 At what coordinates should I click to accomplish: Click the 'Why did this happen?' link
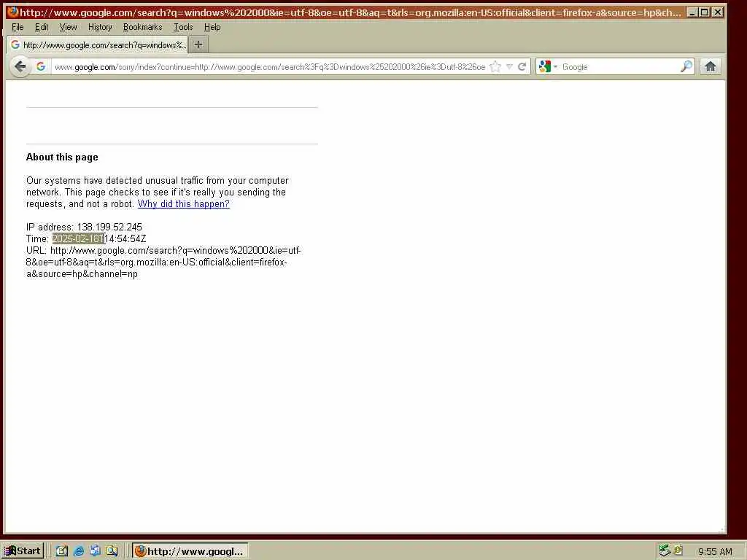pos(183,204)
